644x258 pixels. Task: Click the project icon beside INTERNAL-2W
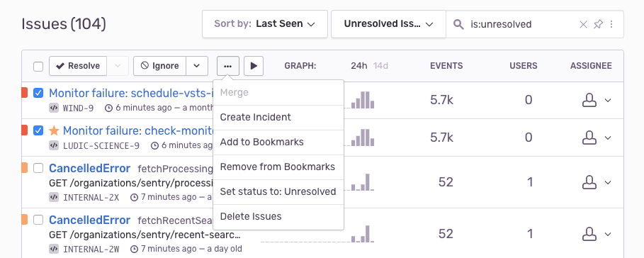click(x=53, y=249)
